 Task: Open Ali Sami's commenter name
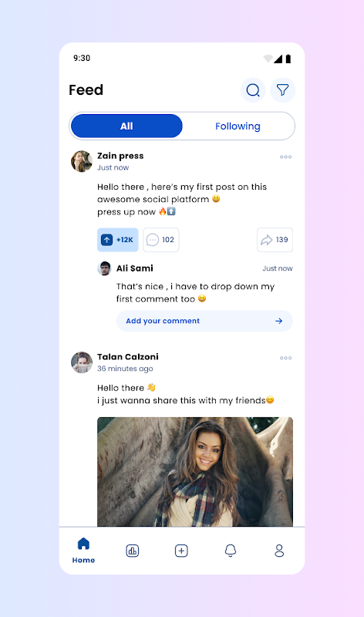[x=135, y=268]
